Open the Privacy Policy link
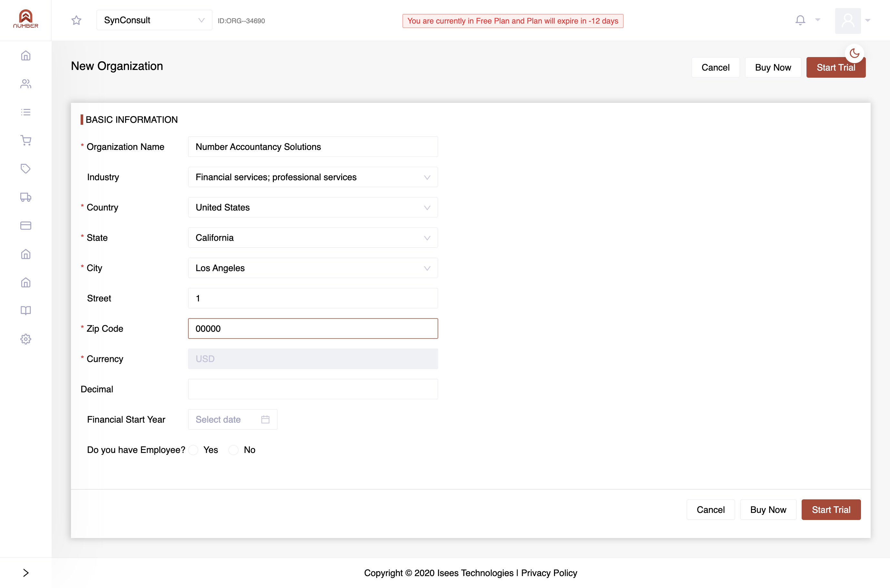Image resolution: width=890 pixels, height=588 pixels. click(549, 573)
